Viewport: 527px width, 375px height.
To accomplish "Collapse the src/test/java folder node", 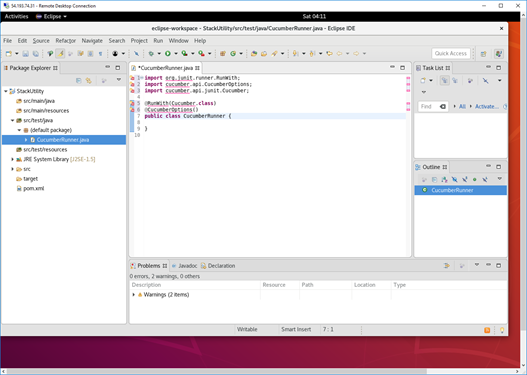I will (x=12, y=120).
